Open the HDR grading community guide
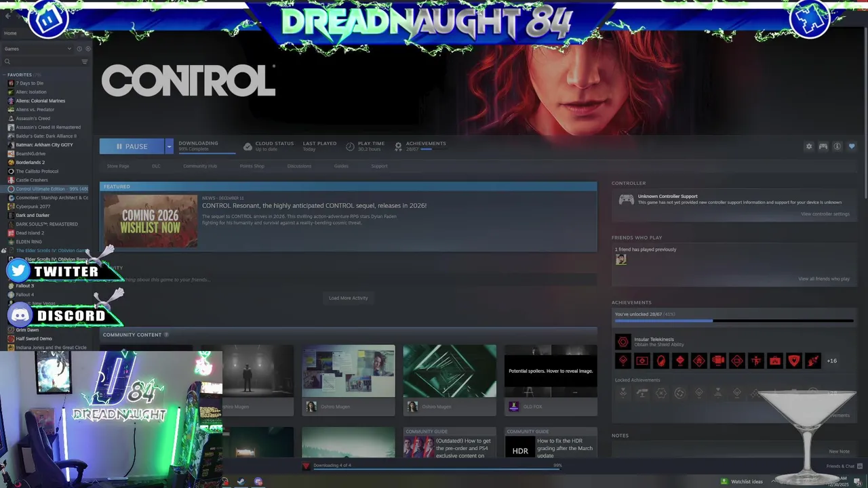Image resolution: width=868 pixels, height=488 pixels. (x=551, y=444)
